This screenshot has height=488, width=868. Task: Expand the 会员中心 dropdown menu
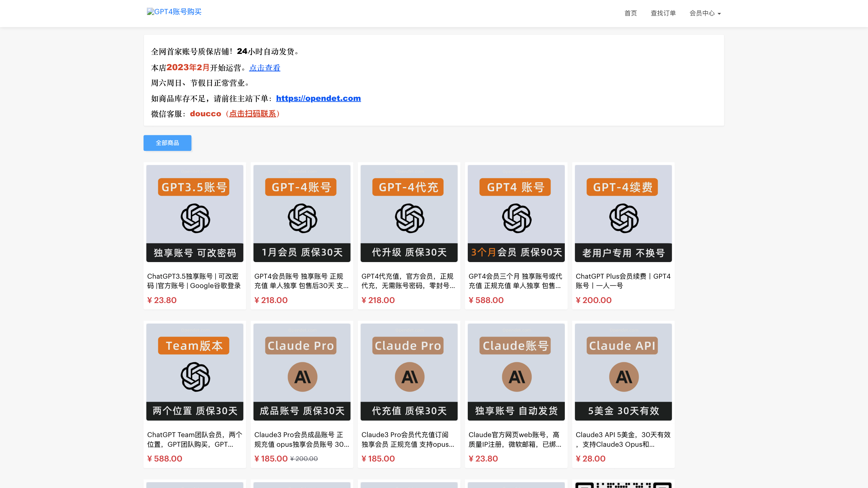coord(705,13)
